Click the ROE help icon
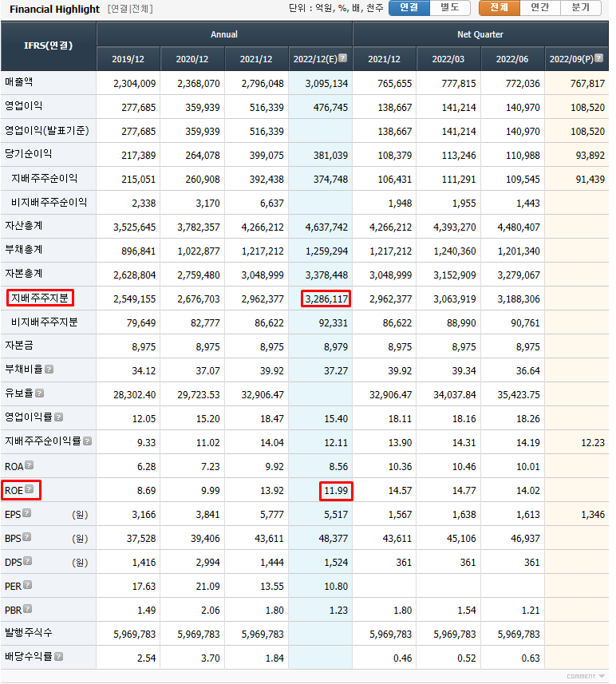 pos(30,489)
